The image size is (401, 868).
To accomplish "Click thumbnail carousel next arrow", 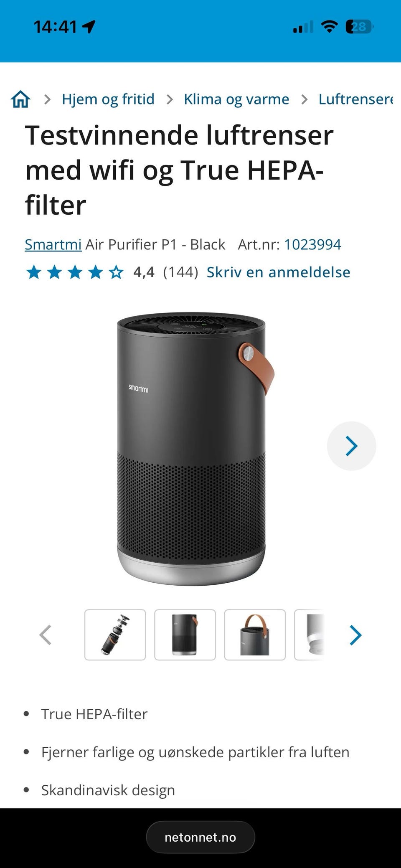I will click(x=355, y=635).
